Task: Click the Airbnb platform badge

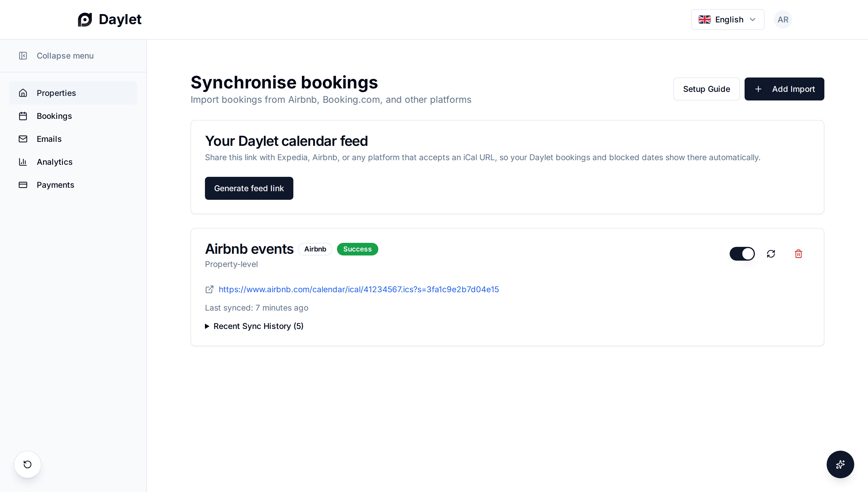Action: coord(315,249)
